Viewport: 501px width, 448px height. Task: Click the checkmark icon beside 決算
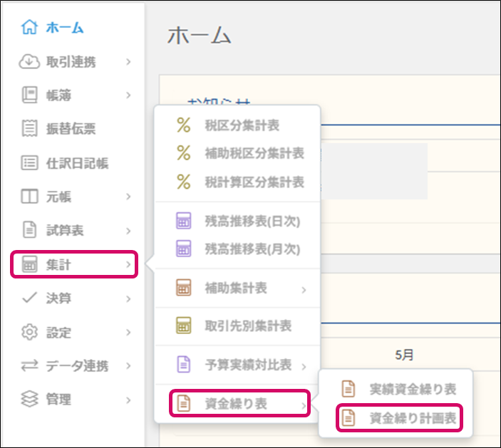coord(29,298)
